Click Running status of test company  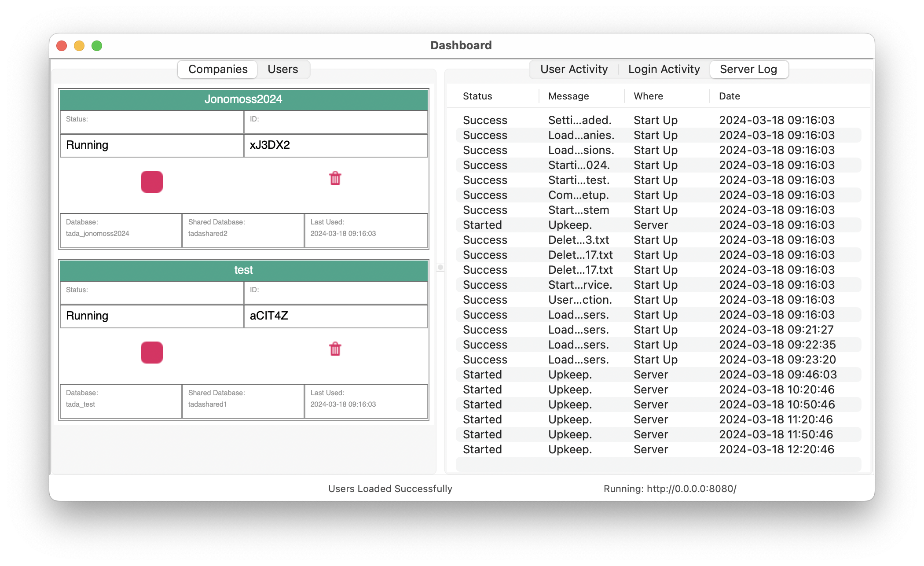(x=152, y=316)
